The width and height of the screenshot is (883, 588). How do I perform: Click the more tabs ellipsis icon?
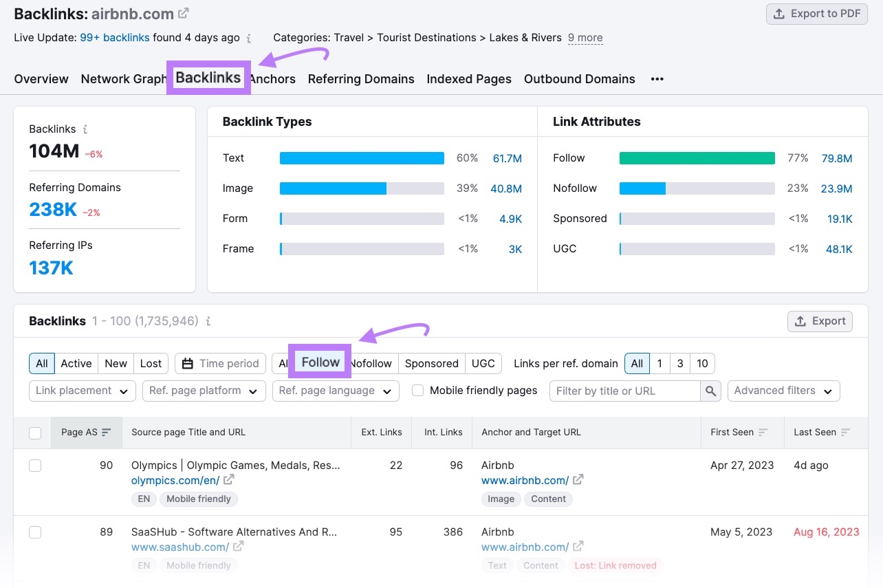(657, 79)
